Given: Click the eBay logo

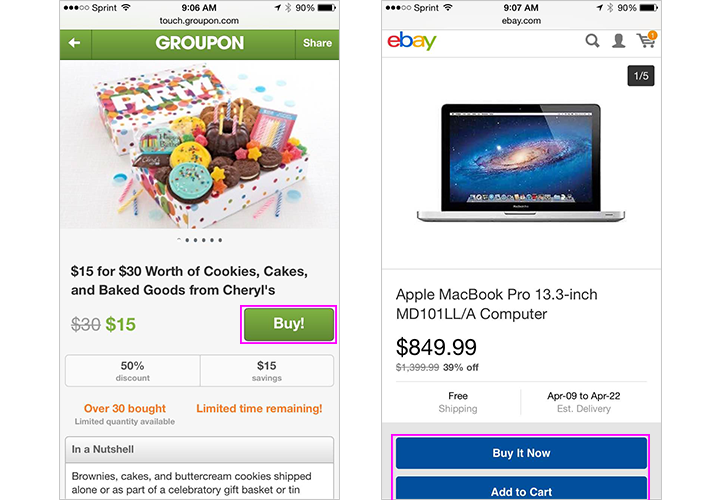Looking at the screenshot, I should tap(412, 42).
